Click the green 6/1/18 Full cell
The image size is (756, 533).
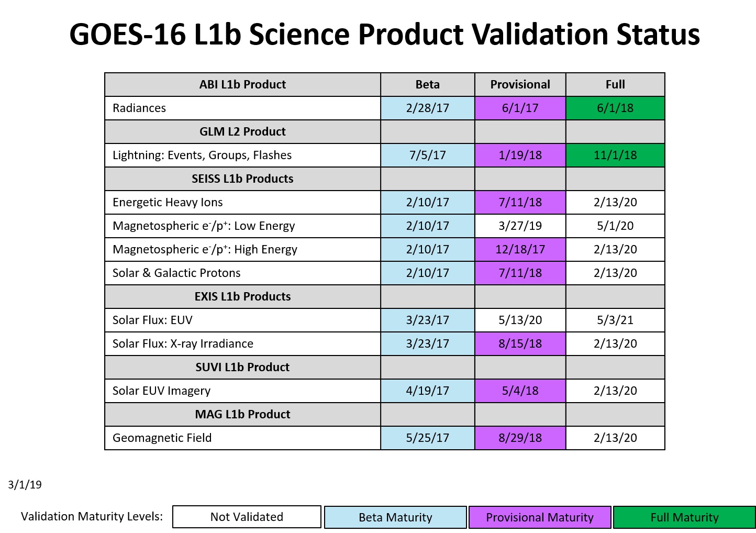[x=615, y=108]
